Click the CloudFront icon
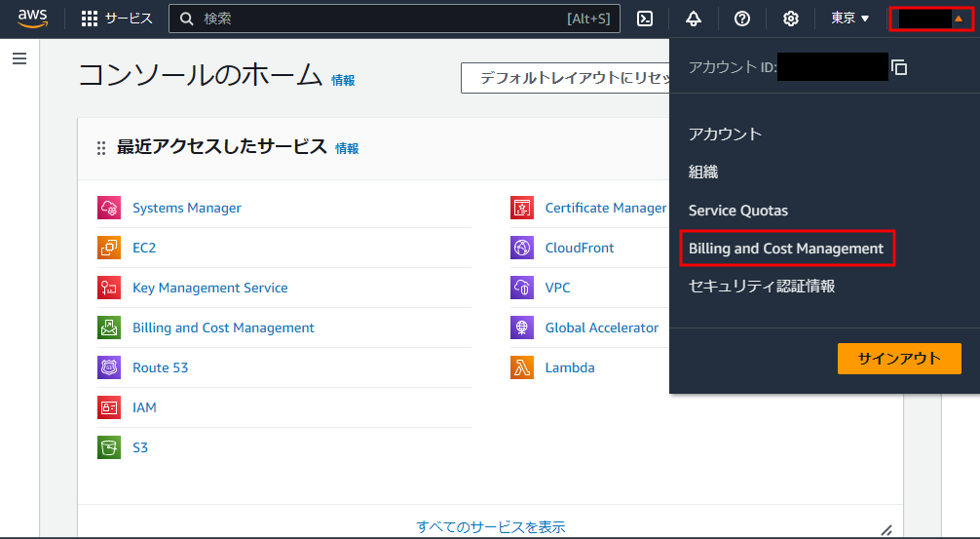The height and width of the screenshot is (539, 980). pyautogui.click(x=522, y=248)
